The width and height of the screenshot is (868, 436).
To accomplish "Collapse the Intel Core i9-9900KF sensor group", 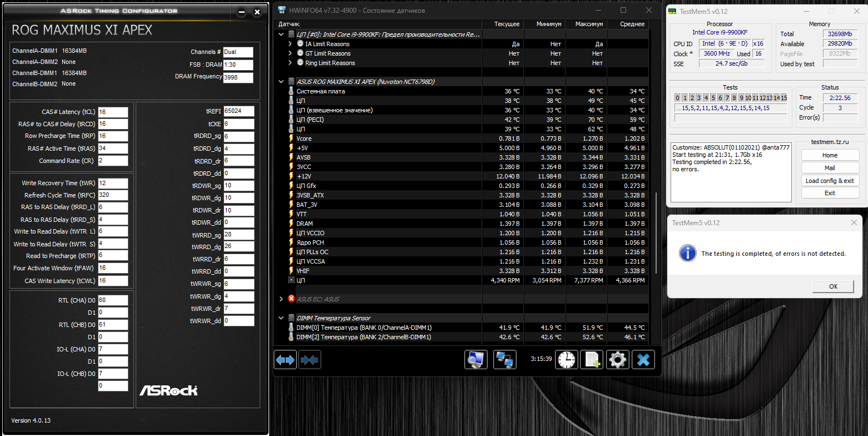I will 281,34.
